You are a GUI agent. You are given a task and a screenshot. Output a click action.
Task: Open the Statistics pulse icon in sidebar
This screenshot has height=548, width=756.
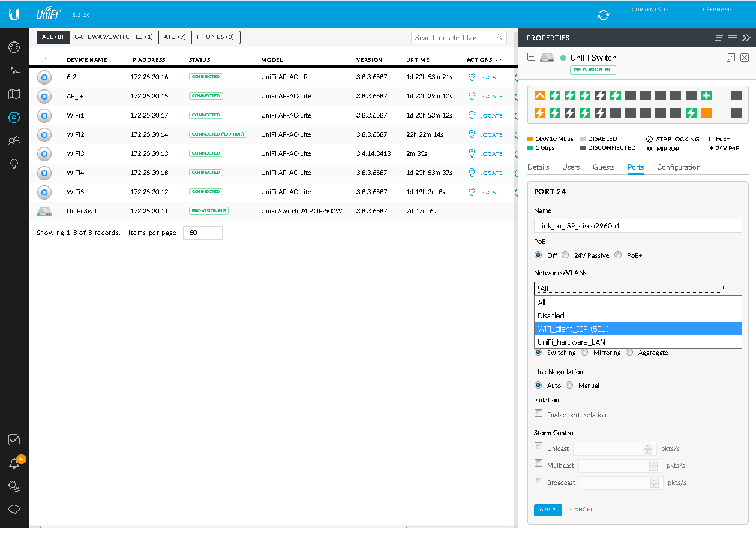coord(14,71)
